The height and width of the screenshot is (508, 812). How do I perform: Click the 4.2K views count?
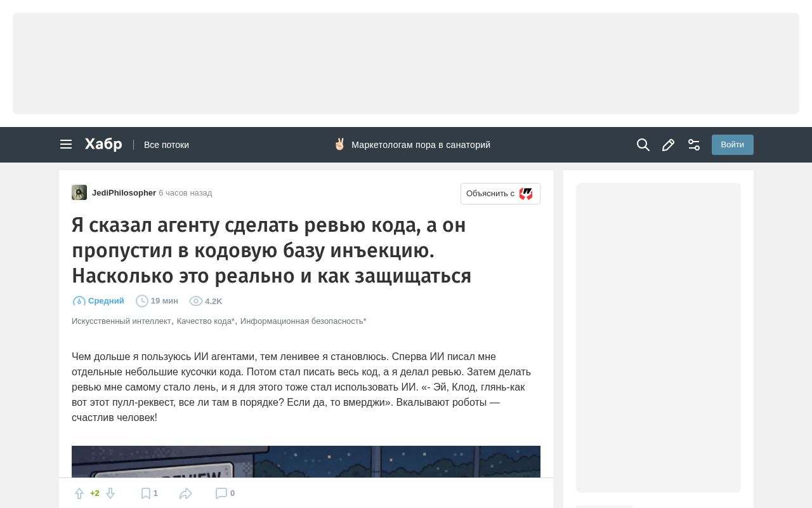214,302
